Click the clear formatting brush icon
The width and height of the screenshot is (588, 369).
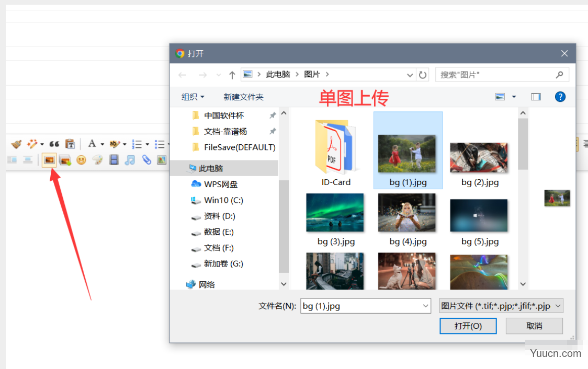pos(16,144)
